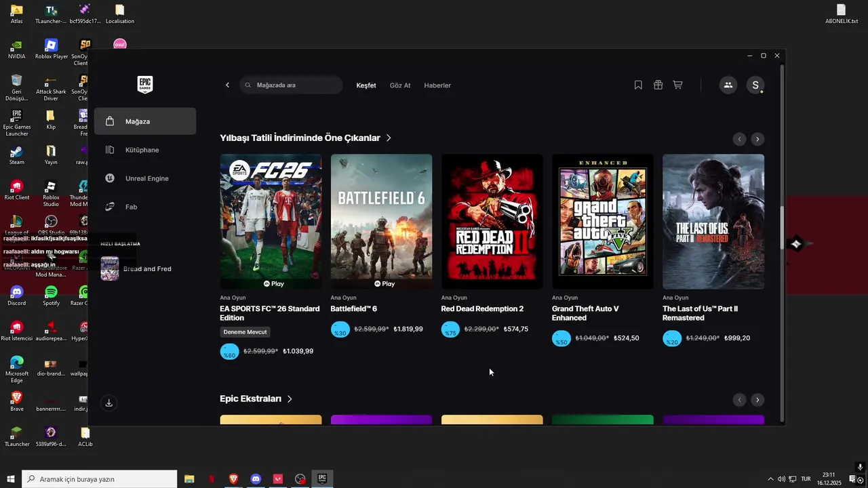Click the ₺574,75 price for Red Dead

coord(516,329)
